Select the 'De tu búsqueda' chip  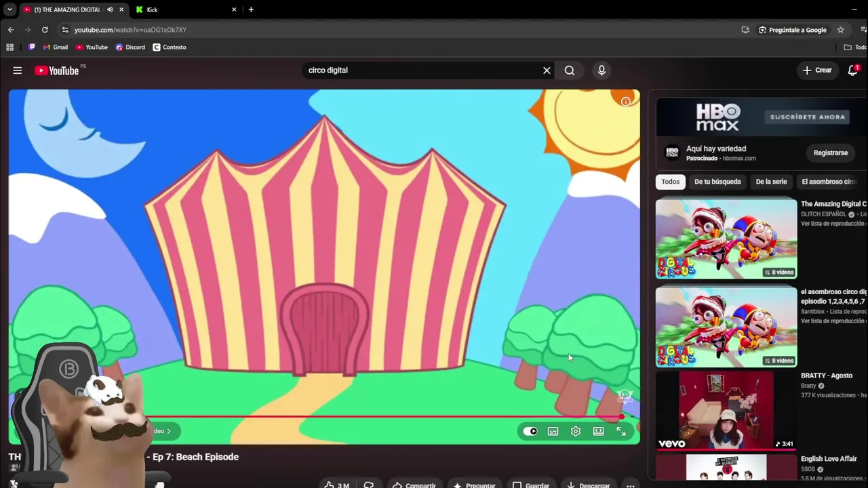[x=717, y=182]
